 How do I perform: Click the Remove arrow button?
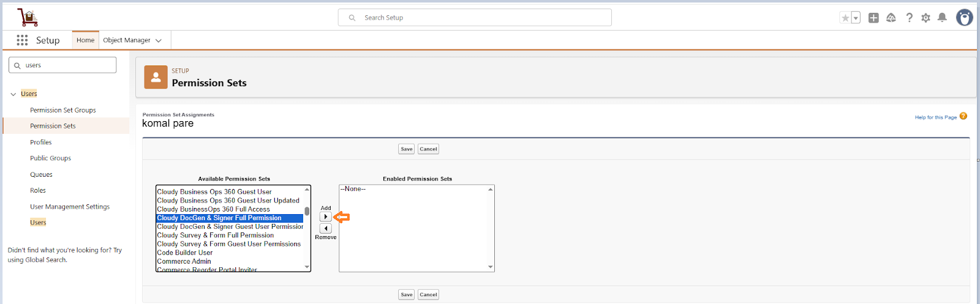[x=326, y=228]
